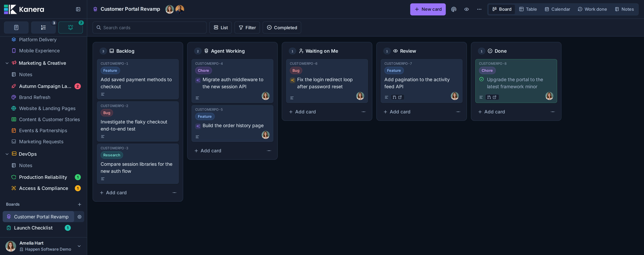The width and height of the screenshot is (644, 255).
Task: Collapse the DevOps group
Action: click(x=7, y=154)
